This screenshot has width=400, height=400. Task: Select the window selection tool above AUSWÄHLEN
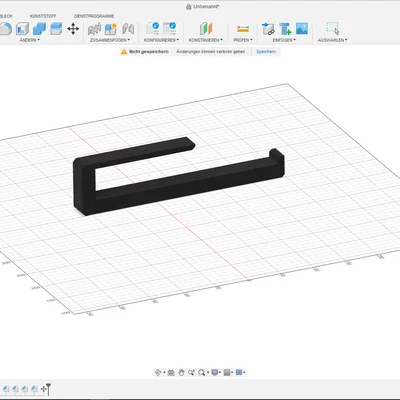(x=332, y=28)
